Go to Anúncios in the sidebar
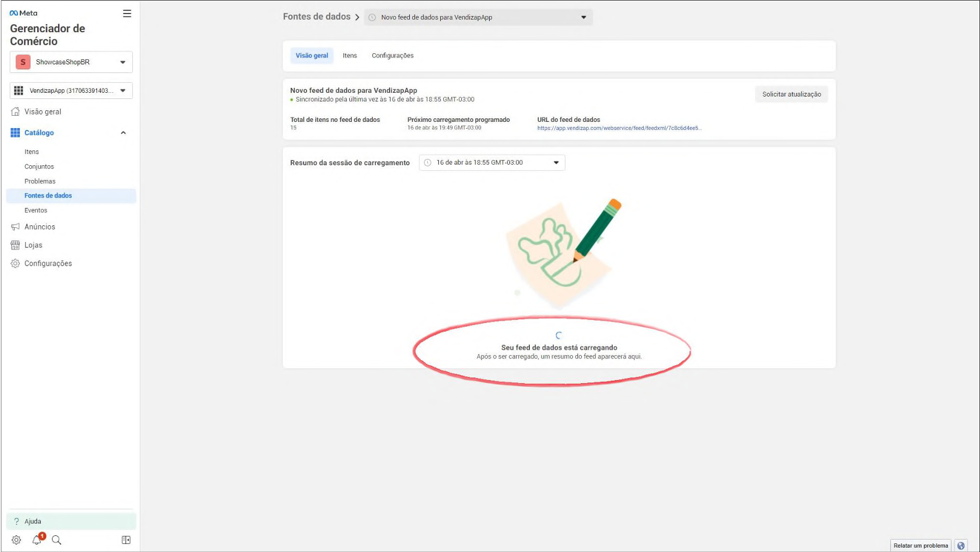This screenshot has height=552, width=980. (x=40, y=227)
